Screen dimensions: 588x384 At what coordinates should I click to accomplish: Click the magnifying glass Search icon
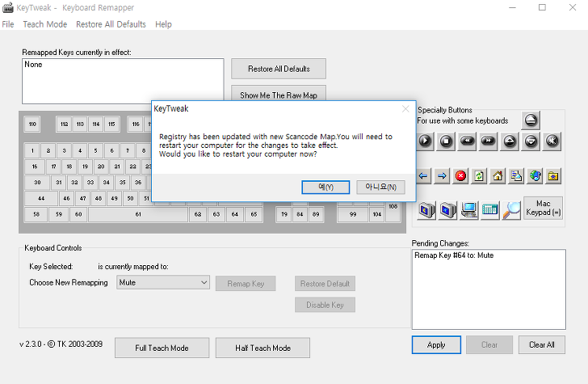(x=511, y=210)
